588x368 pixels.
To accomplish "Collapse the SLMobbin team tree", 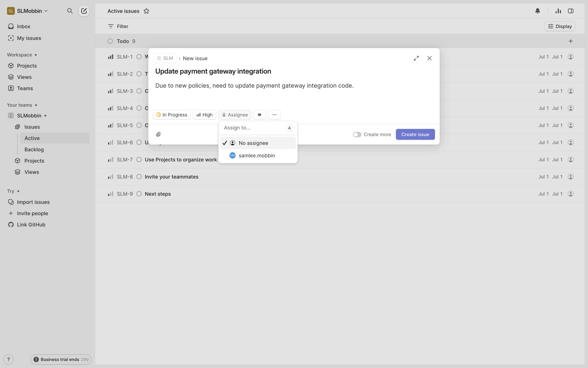I will coord(45,116).
